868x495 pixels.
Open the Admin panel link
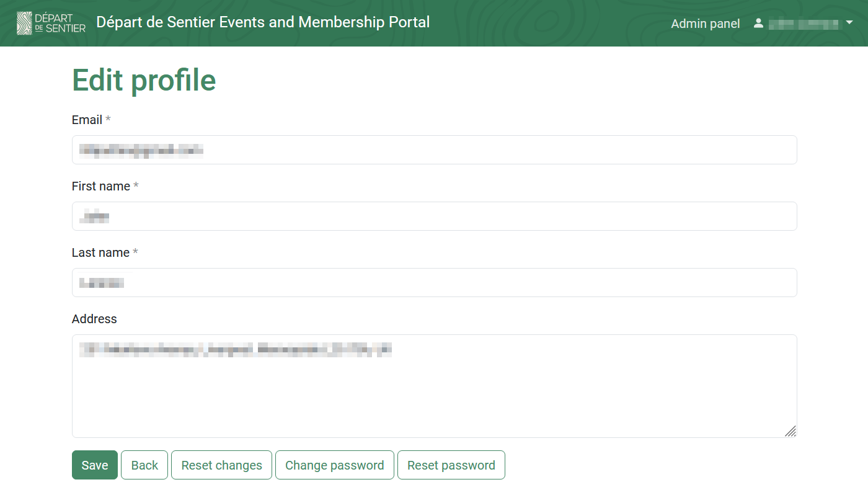point(706,24)
